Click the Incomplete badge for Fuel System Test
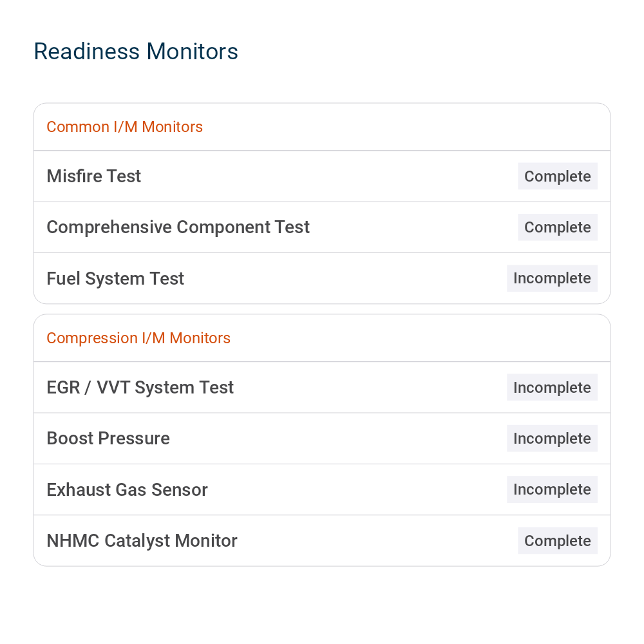The height and width of the screenshot is (644, 644). [x=552, y=278]
